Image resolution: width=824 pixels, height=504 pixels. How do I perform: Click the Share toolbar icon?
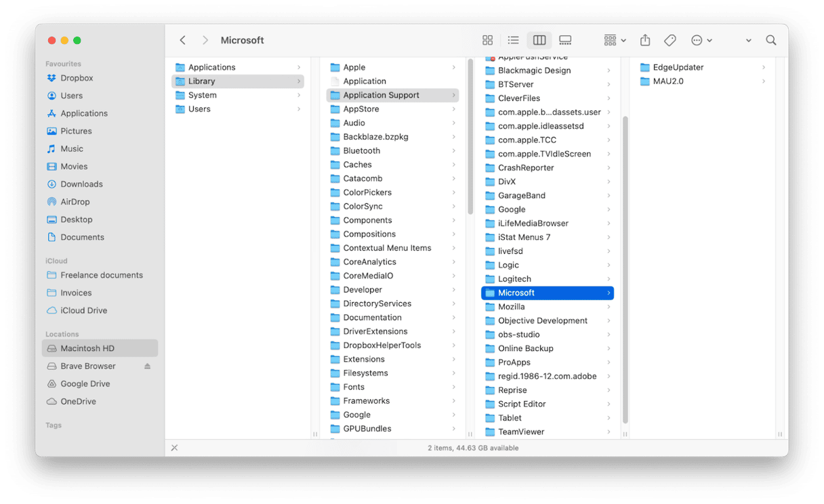[645, 41]
